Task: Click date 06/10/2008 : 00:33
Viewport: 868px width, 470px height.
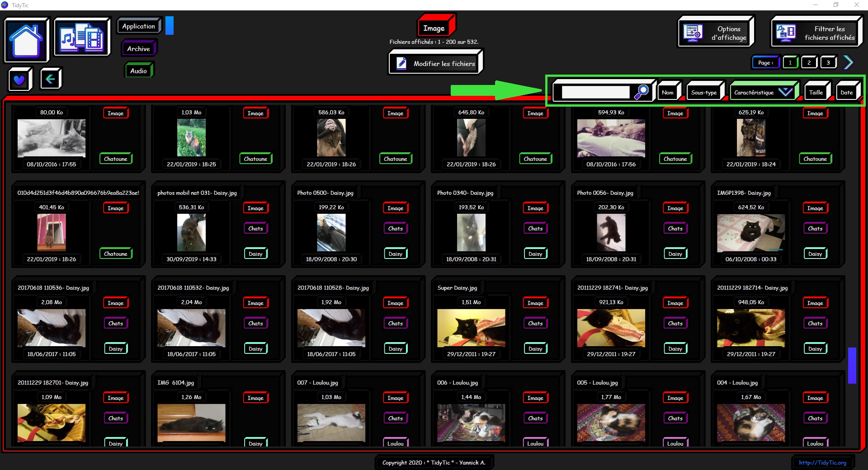Action: coord(751,259)
